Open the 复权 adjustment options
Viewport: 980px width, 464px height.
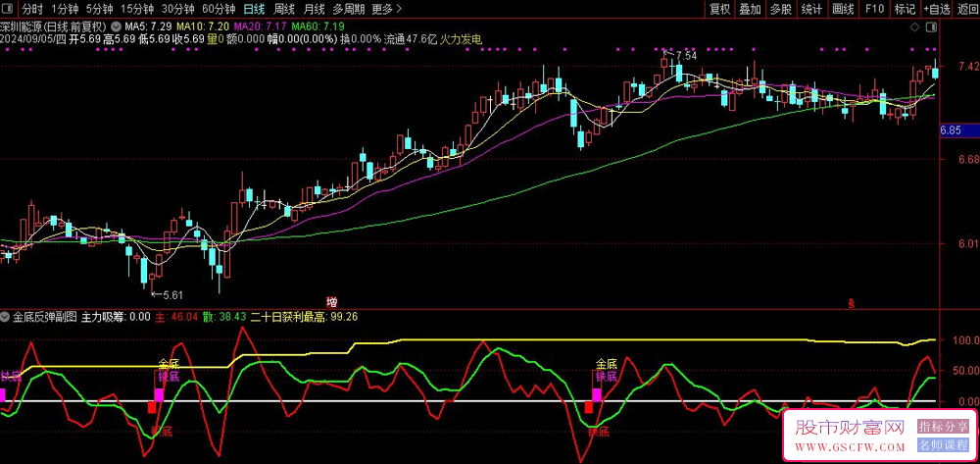719,9
